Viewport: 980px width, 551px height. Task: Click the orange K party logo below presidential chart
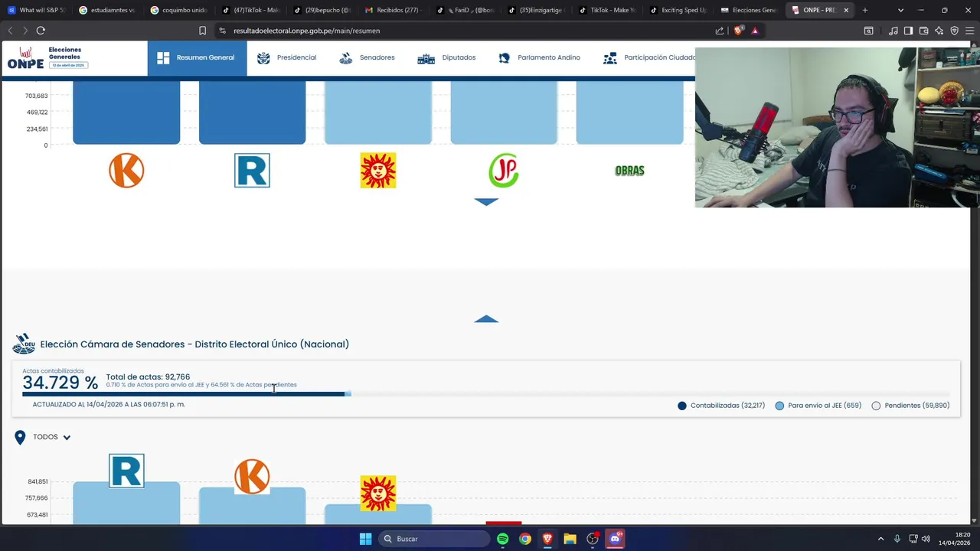[126, 170]
